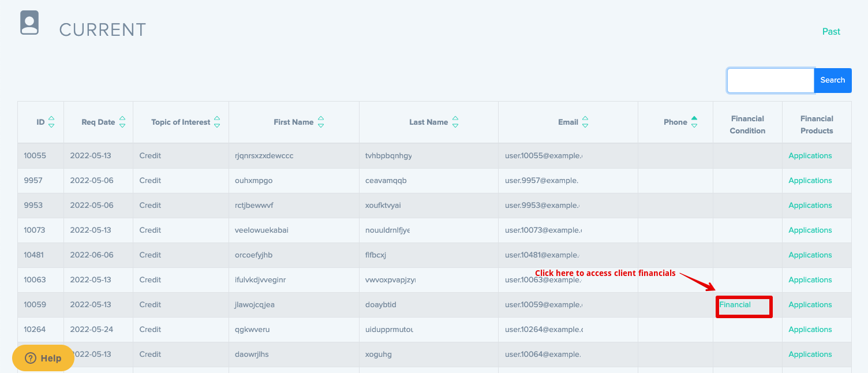Screen dimensions: 868x373
Task: Open Applications for client 10055
Action: 810,155
